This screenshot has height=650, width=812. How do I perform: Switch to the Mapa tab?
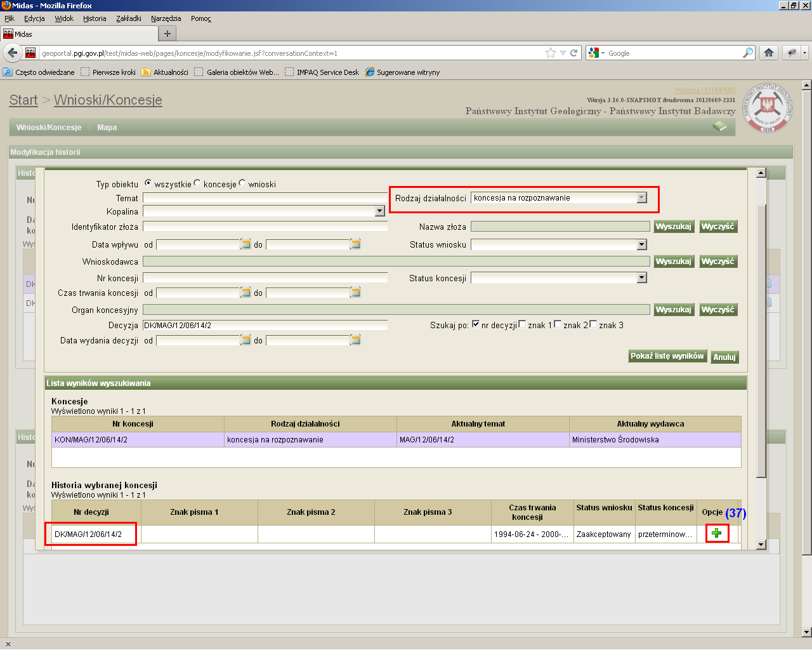pos(107,128)
